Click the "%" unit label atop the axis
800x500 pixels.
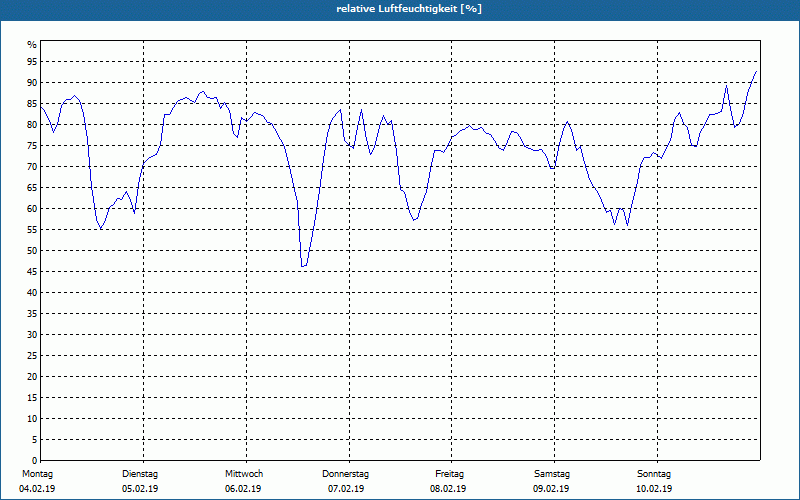(32, 45)
